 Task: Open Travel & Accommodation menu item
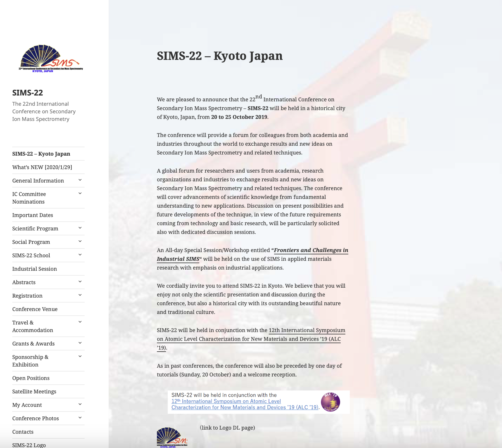(x=33, y=327)
